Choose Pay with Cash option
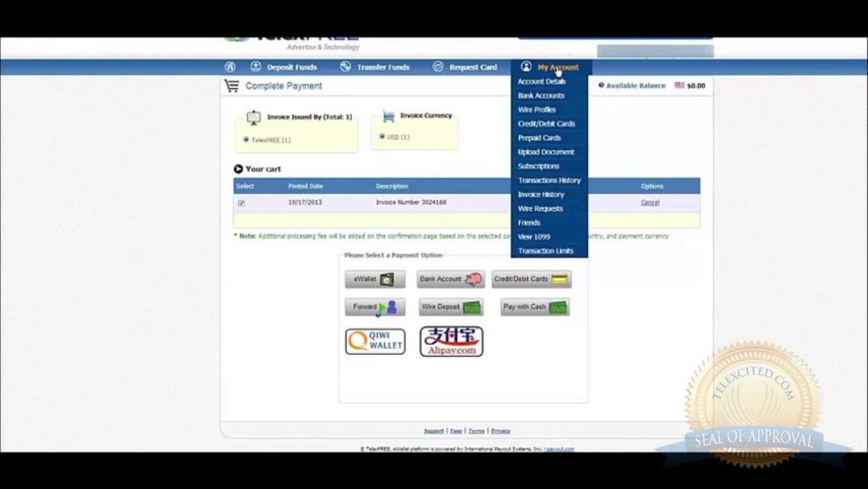This screenshot has height=489, width=868. (x=535, y=307)
